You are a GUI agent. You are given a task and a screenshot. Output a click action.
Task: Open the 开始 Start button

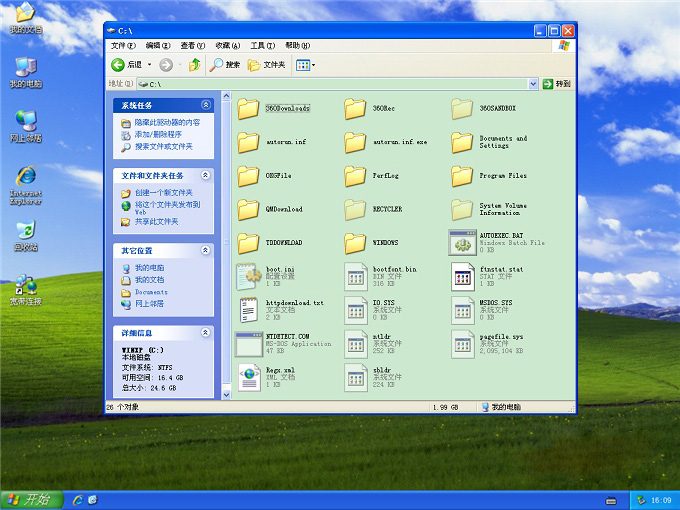pyautogui.click(x=31, y=500)
